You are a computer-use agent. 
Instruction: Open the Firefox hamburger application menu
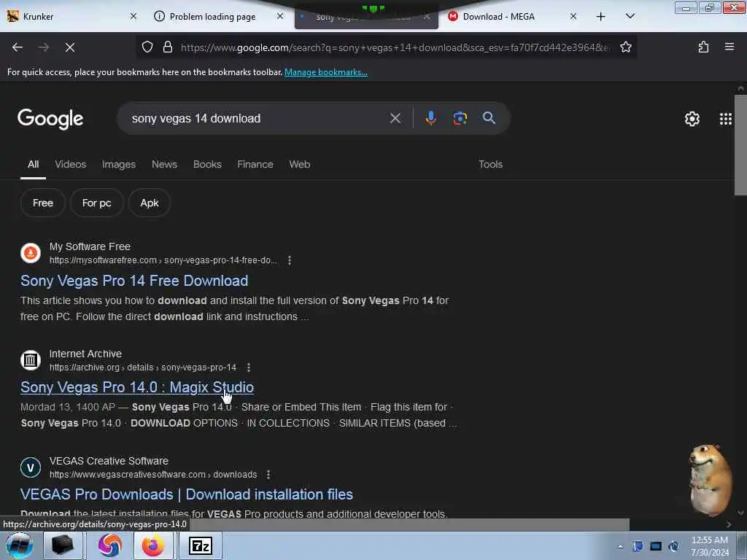(729, 47)
